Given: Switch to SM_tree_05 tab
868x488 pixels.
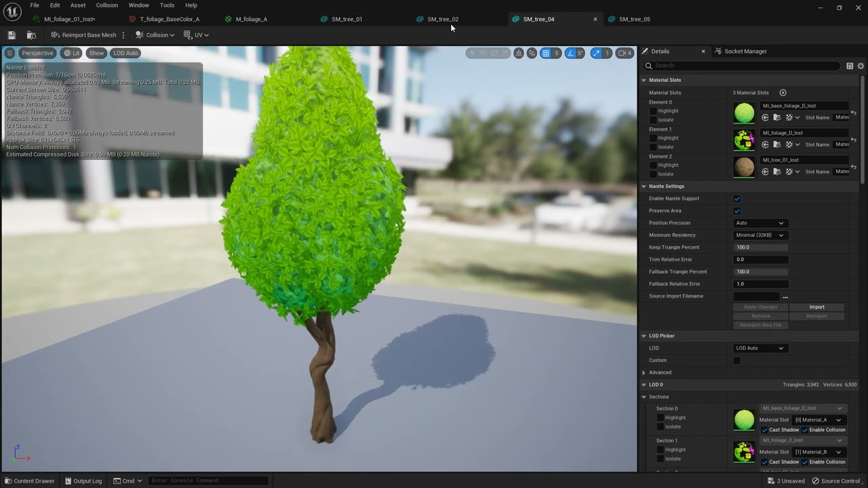Looking at the screenshot, I should tap(634, 19).
